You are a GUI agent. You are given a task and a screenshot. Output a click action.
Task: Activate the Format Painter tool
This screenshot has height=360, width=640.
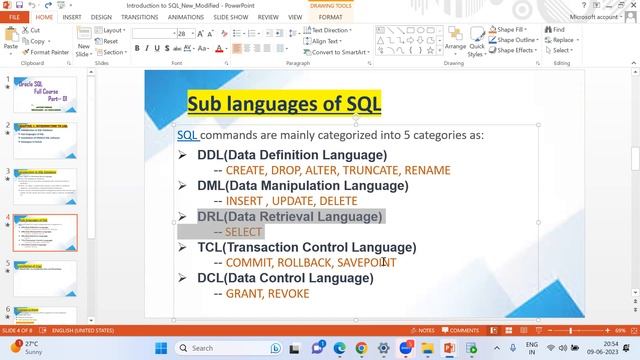46,52
